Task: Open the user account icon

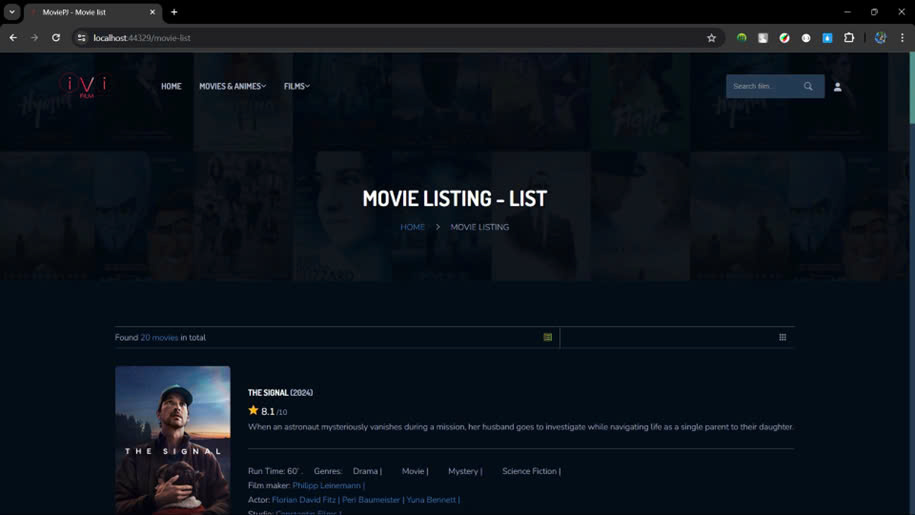Action: [x=837, y=87]
